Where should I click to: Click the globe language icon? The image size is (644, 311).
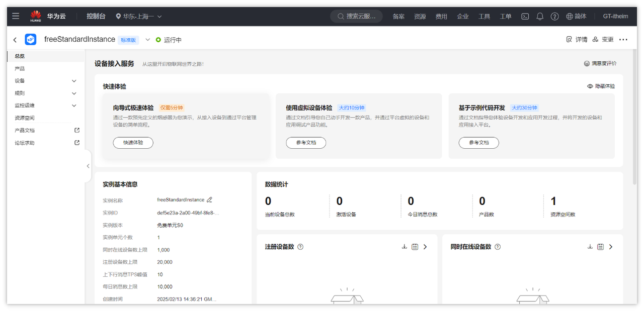click(570, 16)
